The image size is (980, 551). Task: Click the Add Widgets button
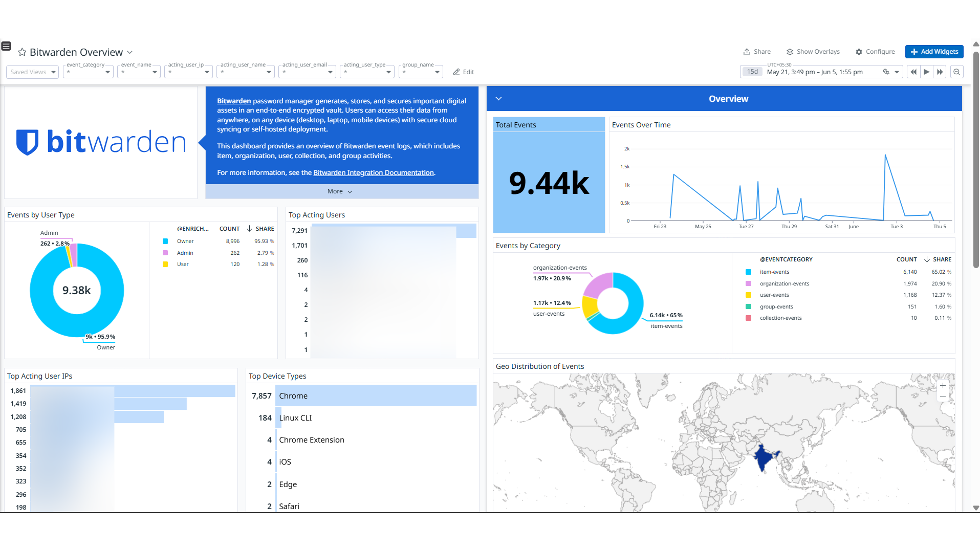[934, 52]
